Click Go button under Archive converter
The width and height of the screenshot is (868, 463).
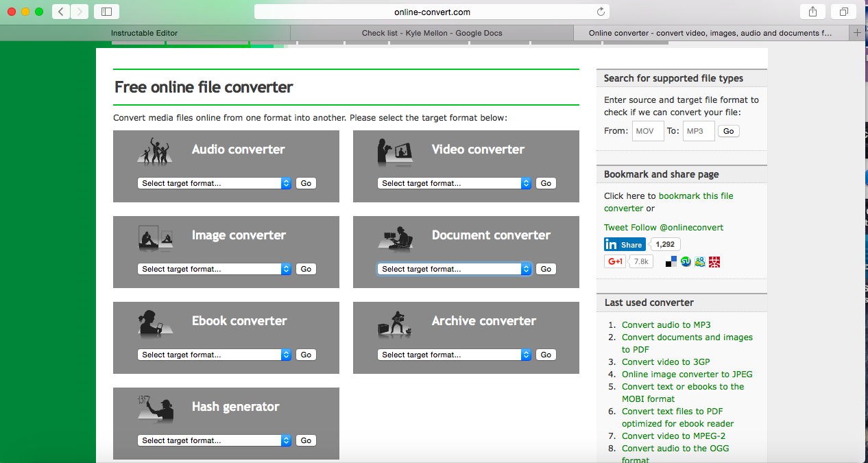(x=546, y=355)
